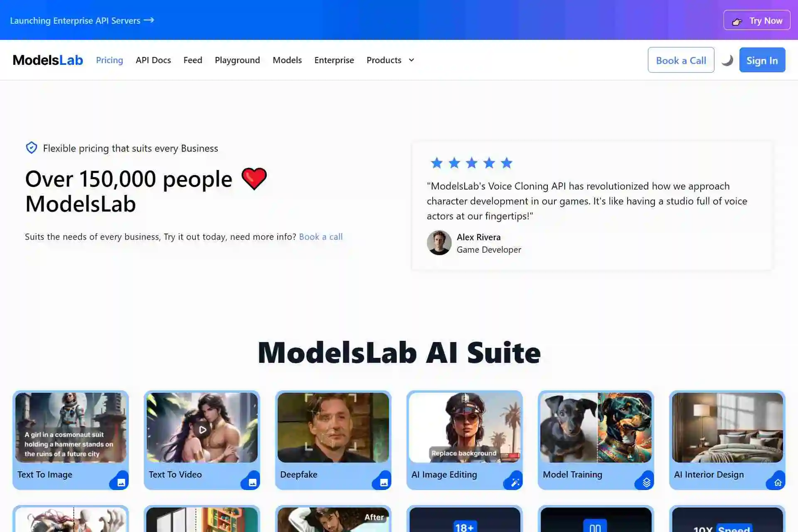Click the home icon on AI Interior Design card
The image size is (798, 532).
[x=778, y=482]
